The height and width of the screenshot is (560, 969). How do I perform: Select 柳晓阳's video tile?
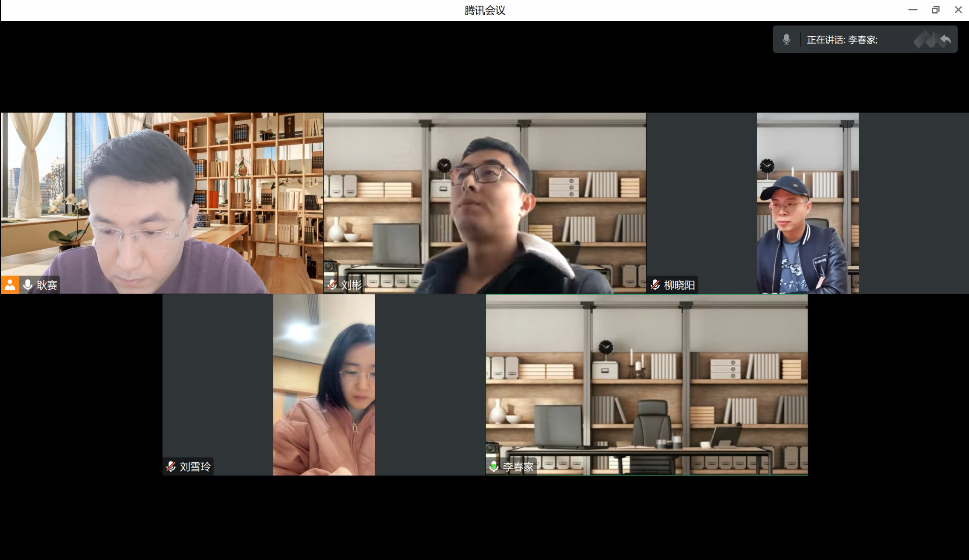point(807,203)
